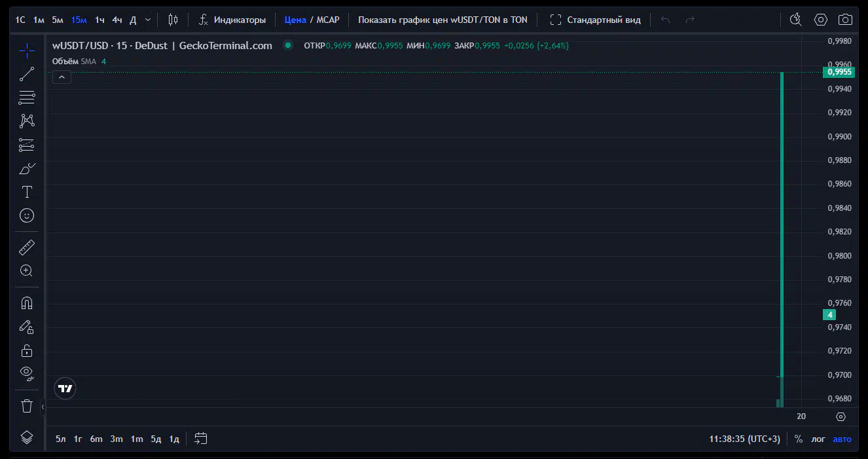
Task: Select the brush drawing tool
Action: click(x=27, y=168)
